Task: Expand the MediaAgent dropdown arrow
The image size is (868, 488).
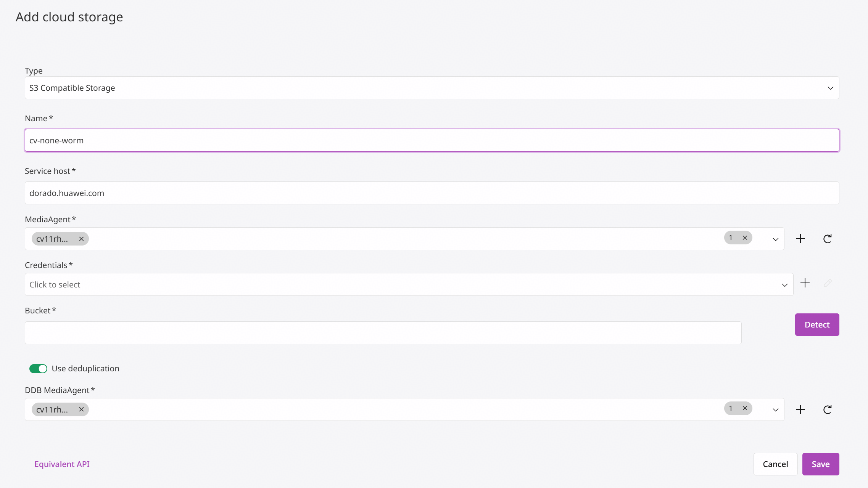Action: (775, 239)
